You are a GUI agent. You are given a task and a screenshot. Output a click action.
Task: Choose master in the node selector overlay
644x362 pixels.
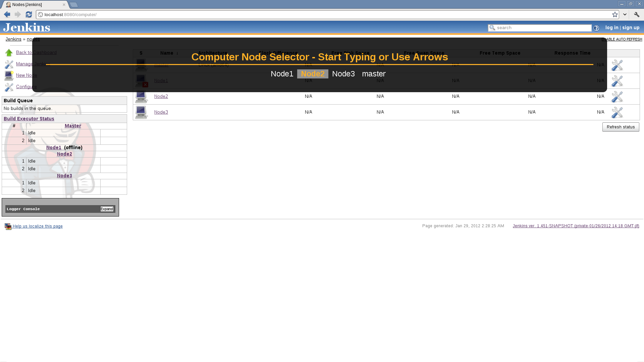click(x=374, y=74)
